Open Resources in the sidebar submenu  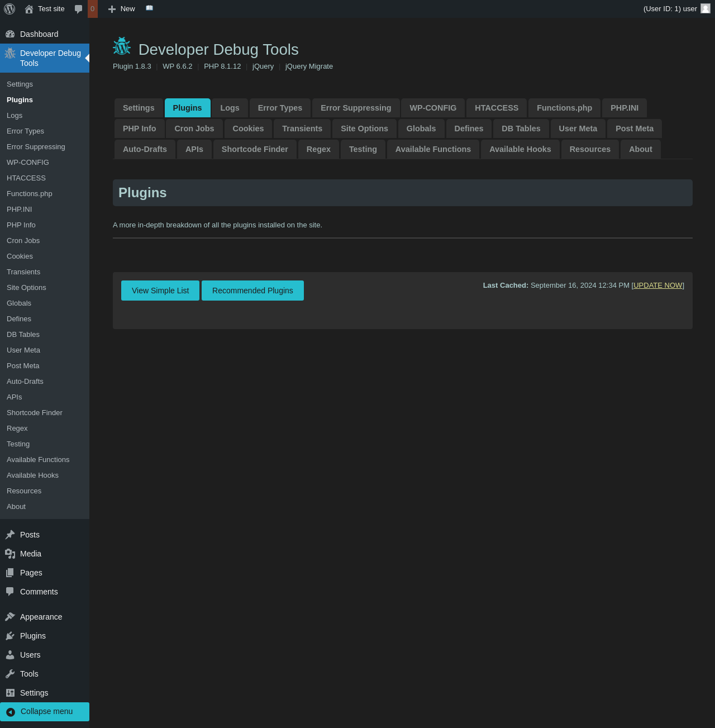pyautogui.click(x=24, y=491)
